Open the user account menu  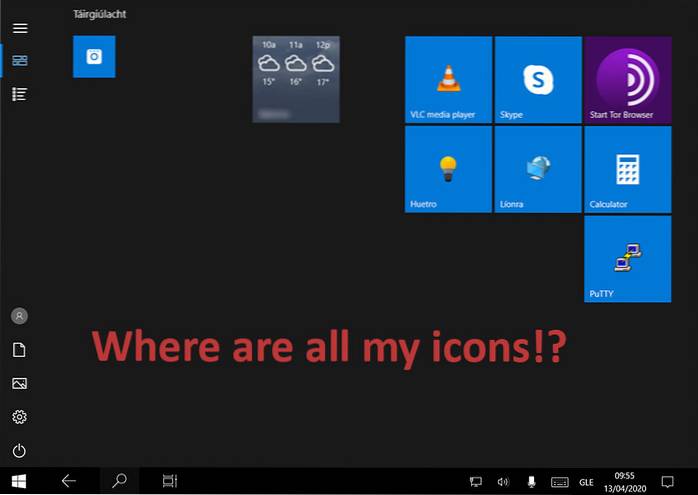pyautogui.click(x=19, y=316)
